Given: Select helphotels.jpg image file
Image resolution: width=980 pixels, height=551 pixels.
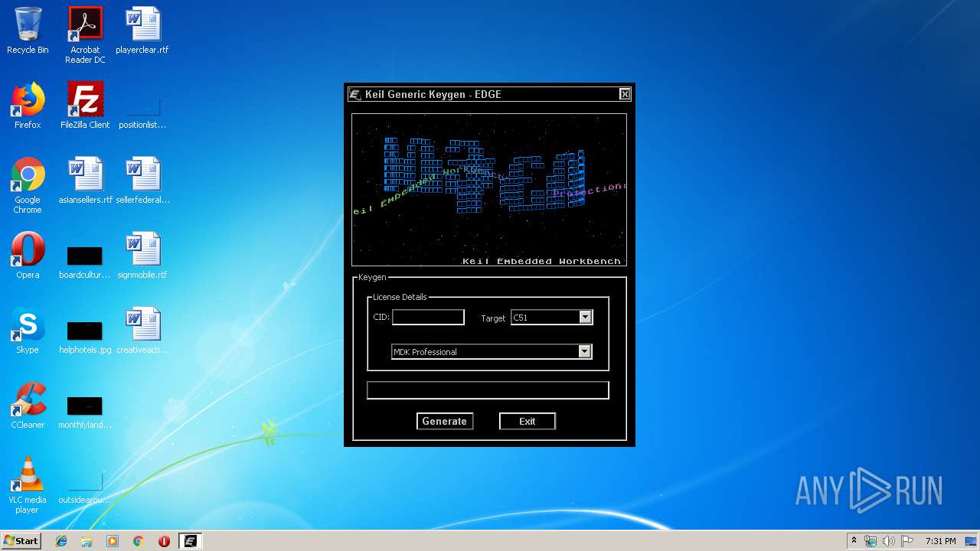Looking at the screenshot, I should [85, 337].
